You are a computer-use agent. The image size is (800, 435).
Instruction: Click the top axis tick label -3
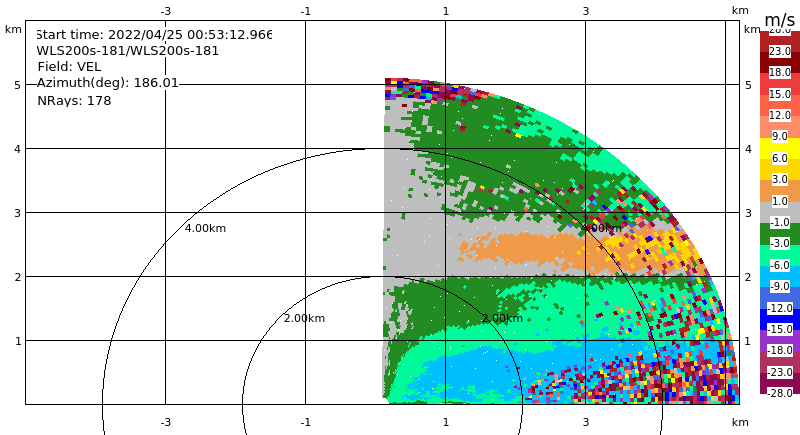coord(165,11)
